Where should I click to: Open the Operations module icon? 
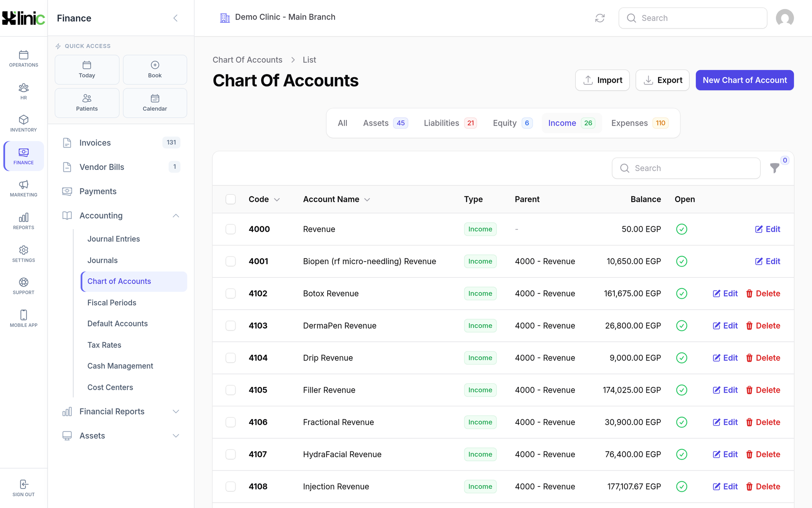(24, 59)
